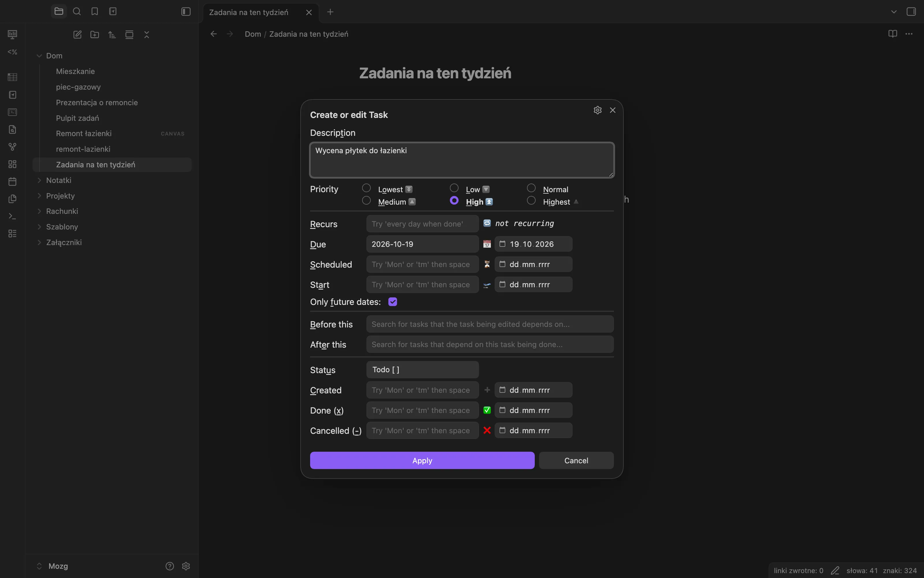Screen dimensions: 924x578
Task: Open the Task dialog settings gear
Action: click(597, 110)
